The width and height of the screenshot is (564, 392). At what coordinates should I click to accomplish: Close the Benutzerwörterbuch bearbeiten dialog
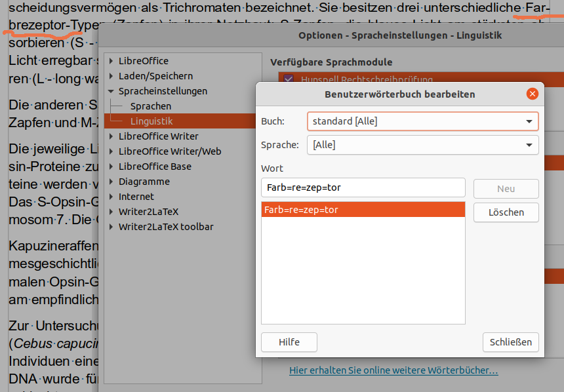(x=532, y=94)
